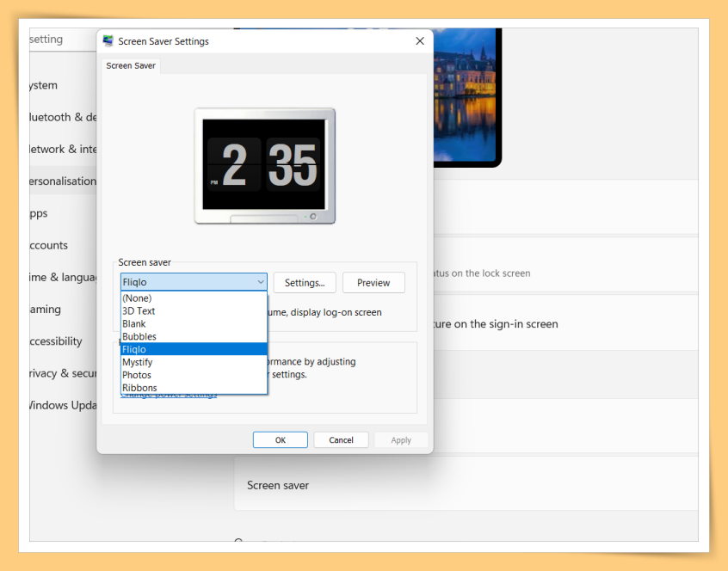Select Personalisation in Settings sidebar
728x571 pixels.
pos(63,181)
